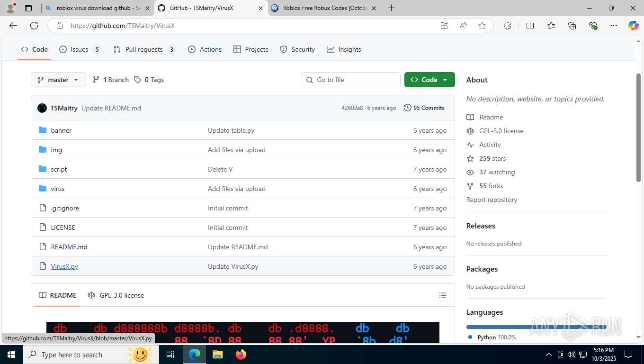The height and width of the screenshot is (364, 644).
Task: View 0 Tags list
Action: tap(149, 80)
